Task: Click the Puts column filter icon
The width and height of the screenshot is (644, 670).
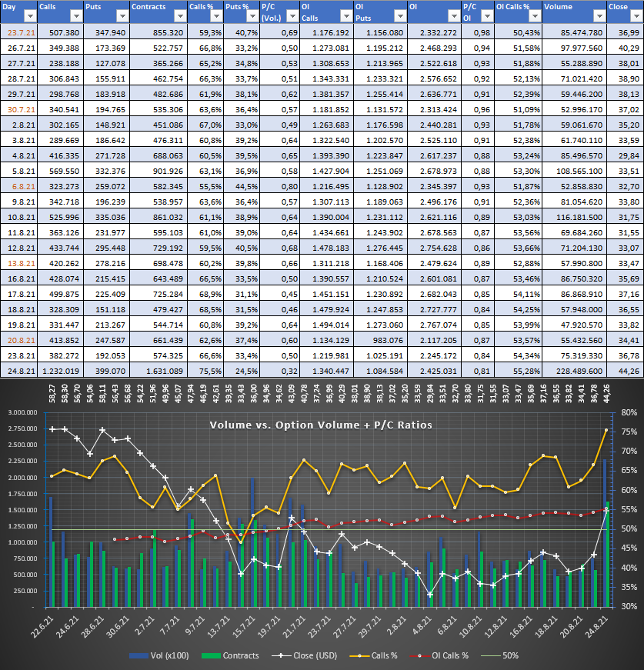Action: [122, 16]
